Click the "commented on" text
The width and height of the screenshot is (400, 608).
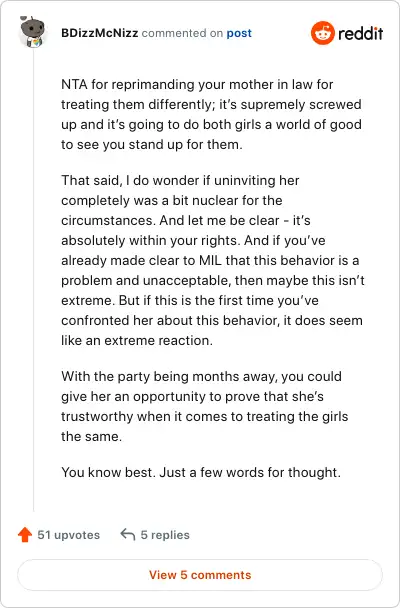[x=182, y=33]
